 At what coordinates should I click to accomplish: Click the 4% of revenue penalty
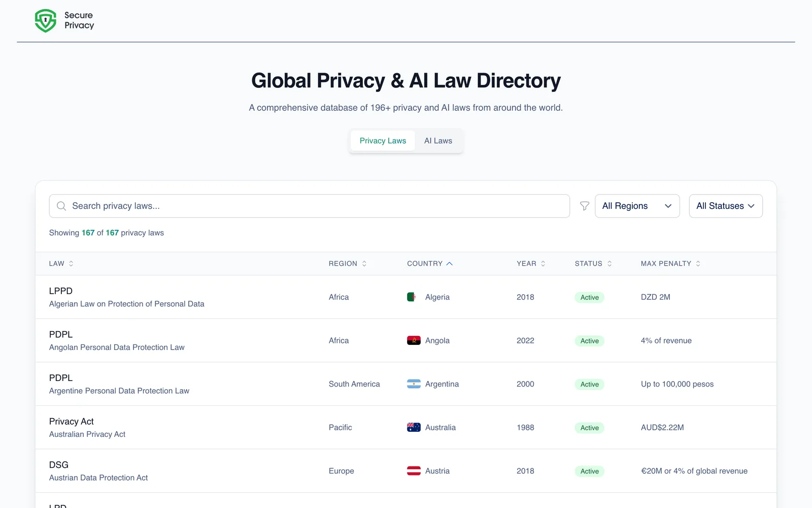point(666,340)
